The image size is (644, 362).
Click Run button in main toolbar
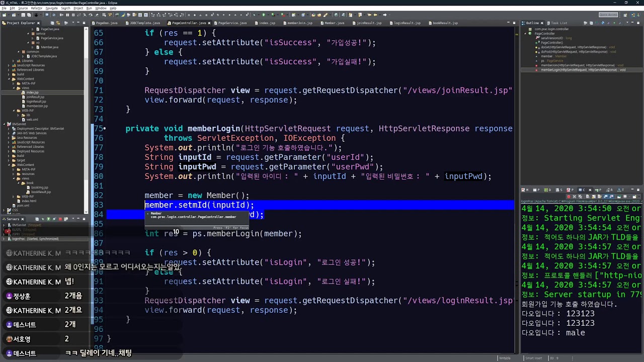click(263, 15)
